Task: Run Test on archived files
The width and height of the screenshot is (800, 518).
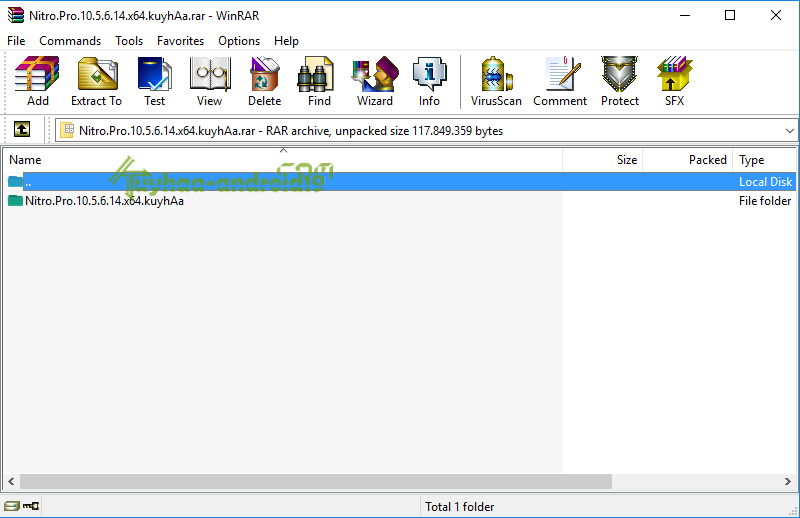Action: click(154, 80)
